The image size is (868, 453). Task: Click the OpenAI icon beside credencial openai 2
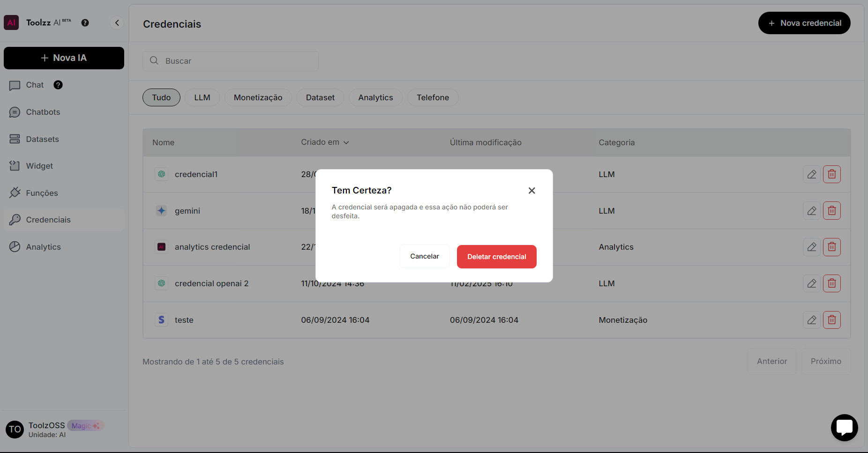(161, 283)
